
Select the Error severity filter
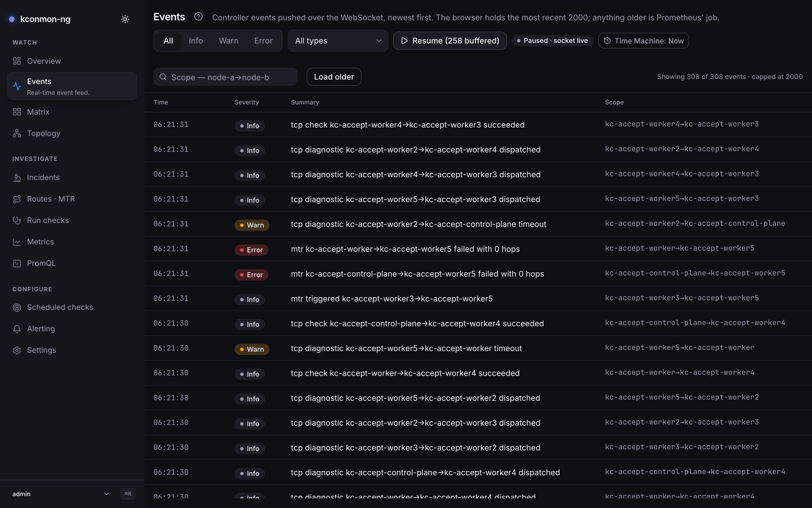click(x=263, y=41)
